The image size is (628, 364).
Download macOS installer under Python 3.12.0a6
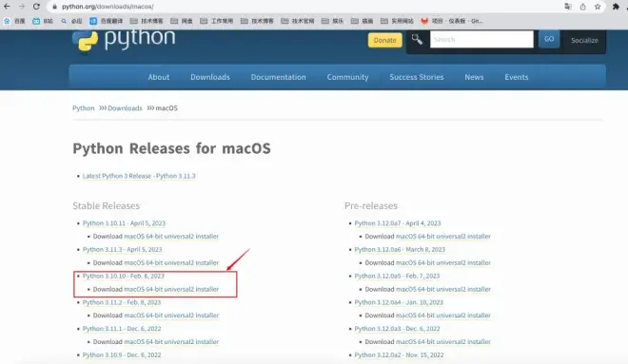click(x=443, y=263)
